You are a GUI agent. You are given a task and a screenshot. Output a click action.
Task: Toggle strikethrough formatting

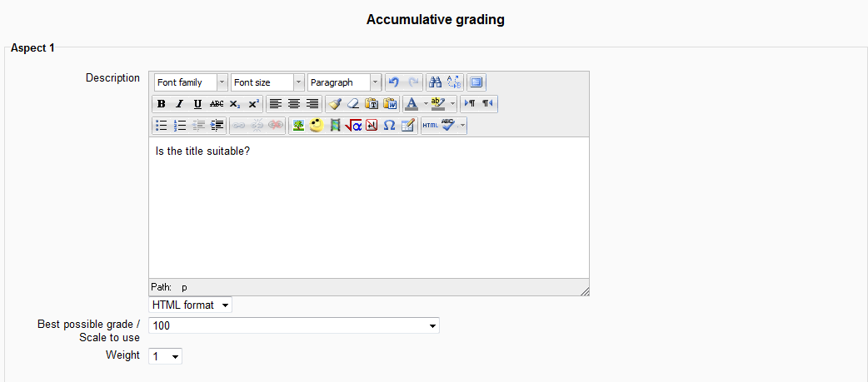pos(217,104)
